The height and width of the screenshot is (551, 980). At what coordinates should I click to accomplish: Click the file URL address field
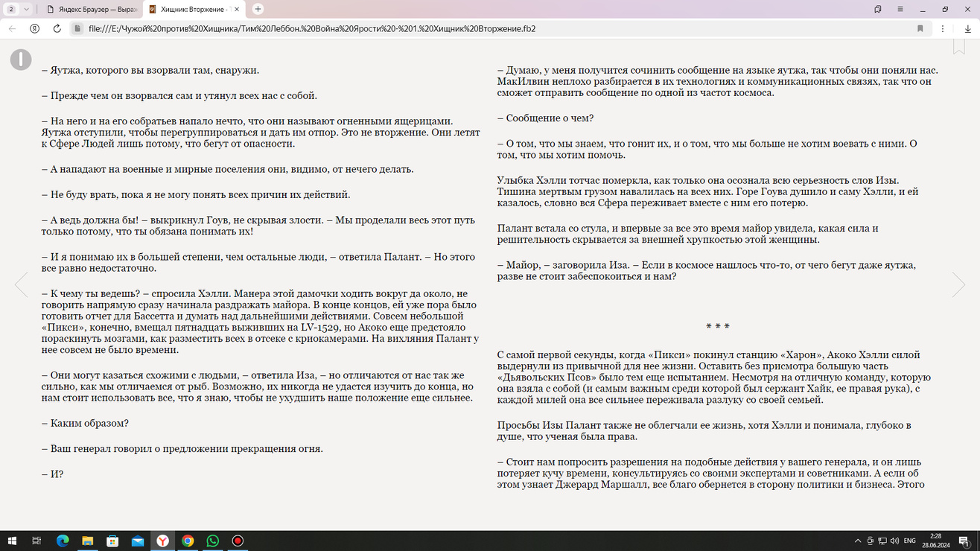point(447,28)
